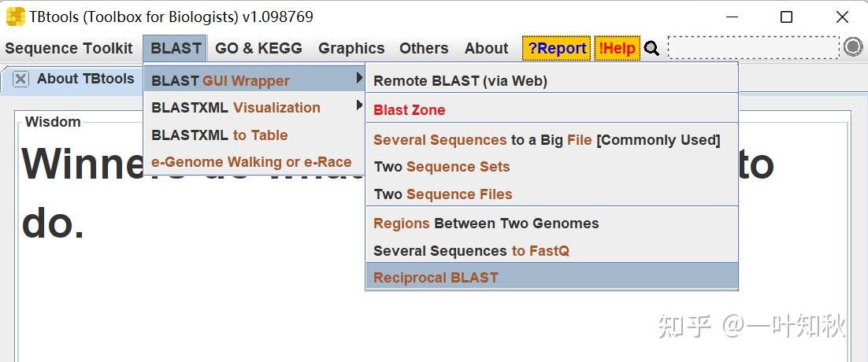This screenshot has height=362, width=868.
Task: Maximize the TBtools window
Action: tap(786, 17)
